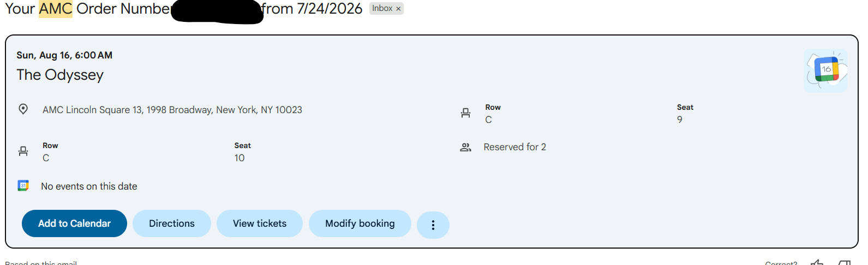868x265 pixels.
Task: Click the seat icon beside Row C Seat 10
Action: coord(23,151)
